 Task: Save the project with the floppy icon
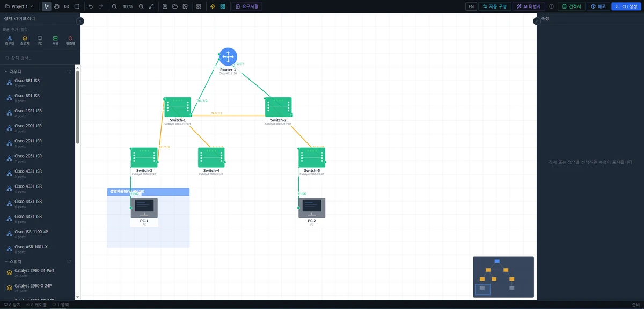[x=165, y=6]
